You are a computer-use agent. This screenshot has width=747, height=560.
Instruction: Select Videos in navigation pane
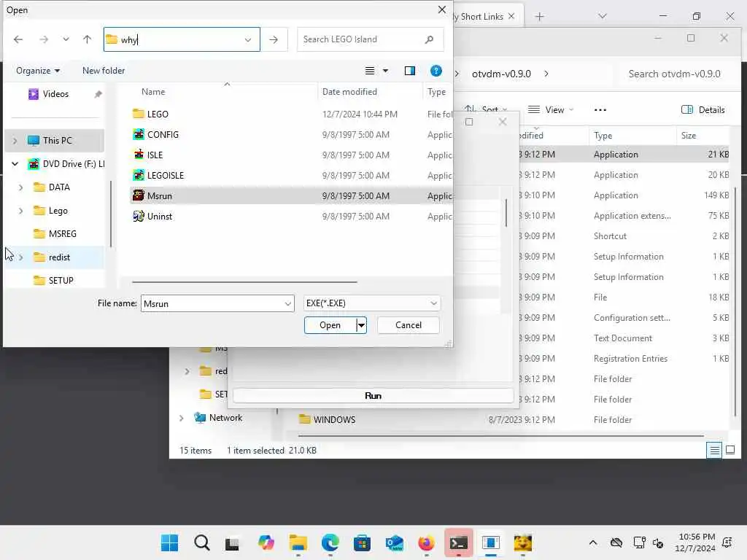tap(55, 94)
